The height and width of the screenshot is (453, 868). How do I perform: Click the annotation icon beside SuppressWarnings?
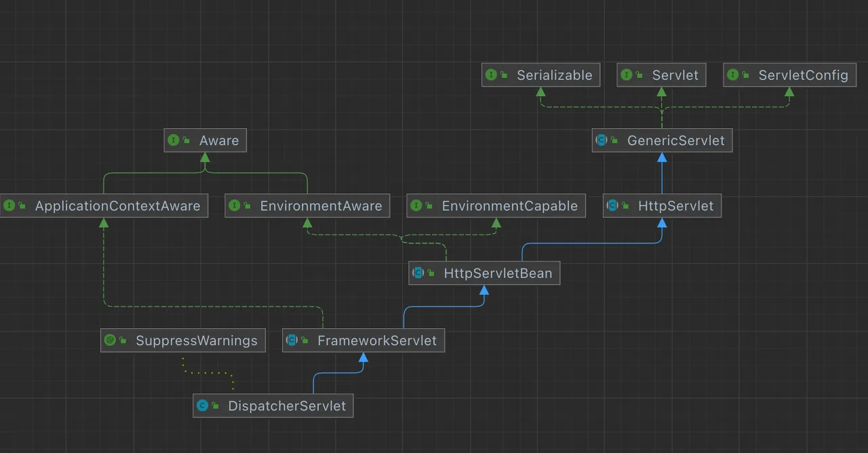tap(110, 340)
